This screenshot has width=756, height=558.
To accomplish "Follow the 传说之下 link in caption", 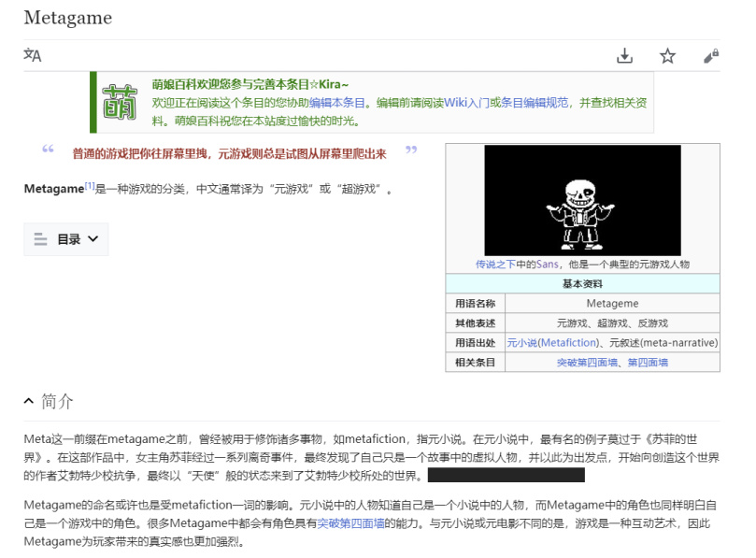I will [x=495, y=265].
